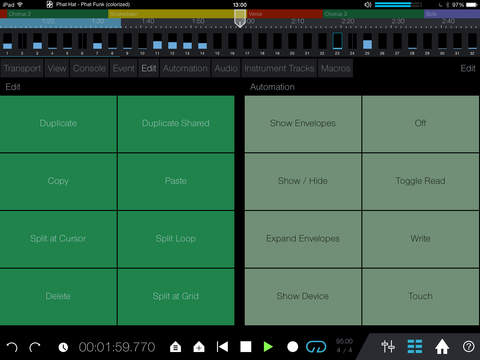The image size is (480, 360).
Task: Click the redo arrow icon
Action: [x=35, y=347]
